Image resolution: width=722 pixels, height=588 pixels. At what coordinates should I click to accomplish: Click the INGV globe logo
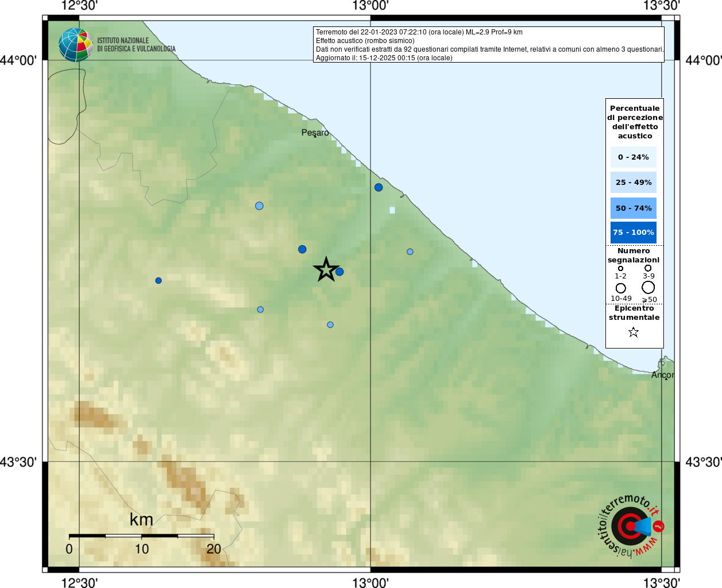(x=75, y=45)
